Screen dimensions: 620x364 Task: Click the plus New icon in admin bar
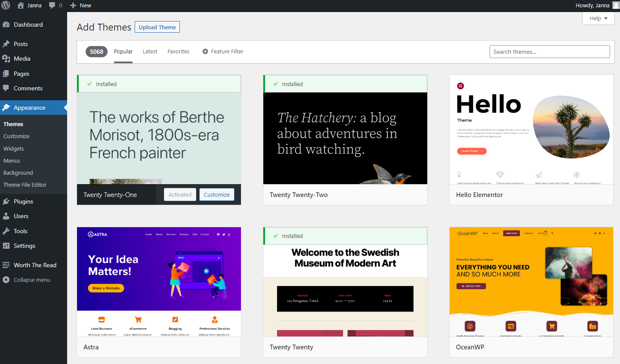tap(73, 6)
